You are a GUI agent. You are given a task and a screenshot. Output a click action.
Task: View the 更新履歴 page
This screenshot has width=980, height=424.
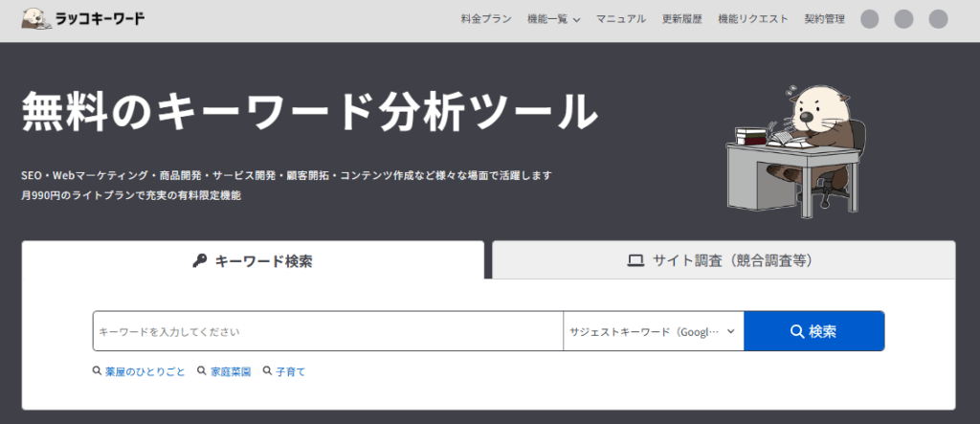(x=681, y=19)
